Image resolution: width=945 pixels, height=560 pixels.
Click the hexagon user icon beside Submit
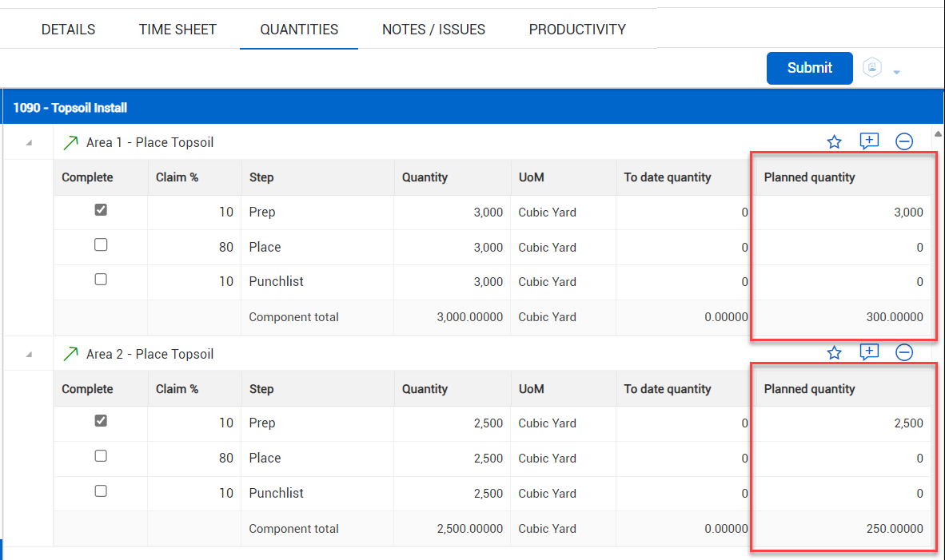pyautogui.click(x=872, y=68)
